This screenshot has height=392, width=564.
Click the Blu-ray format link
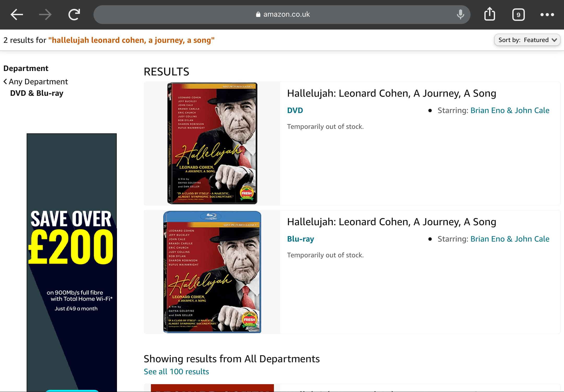(301, 239)
